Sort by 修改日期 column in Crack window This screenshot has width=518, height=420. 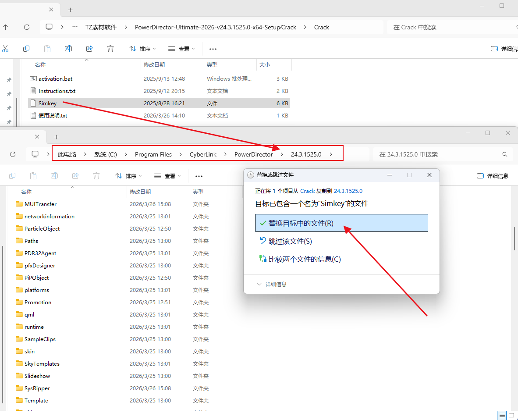[154, 65]
